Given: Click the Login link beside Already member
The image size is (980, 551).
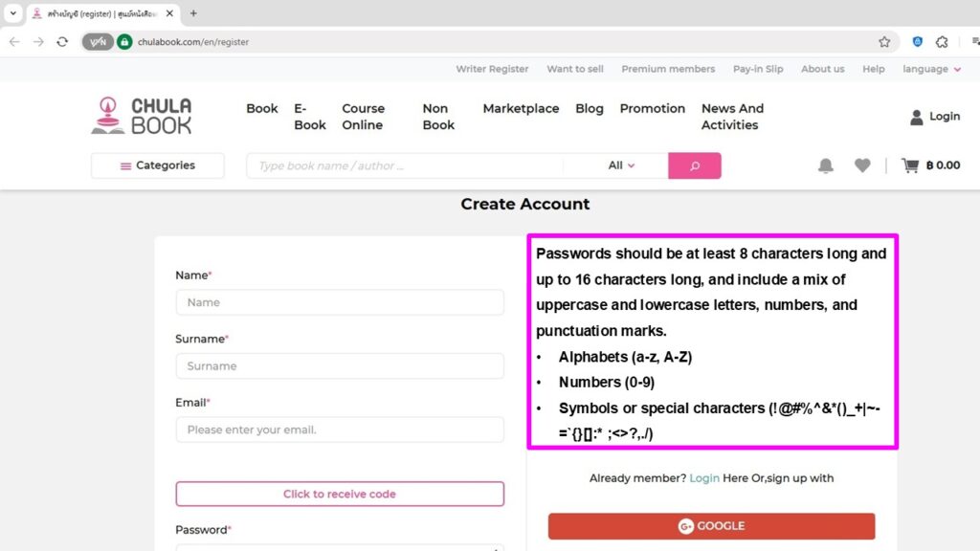Looking at the screenshot, I should pos(704,478).
